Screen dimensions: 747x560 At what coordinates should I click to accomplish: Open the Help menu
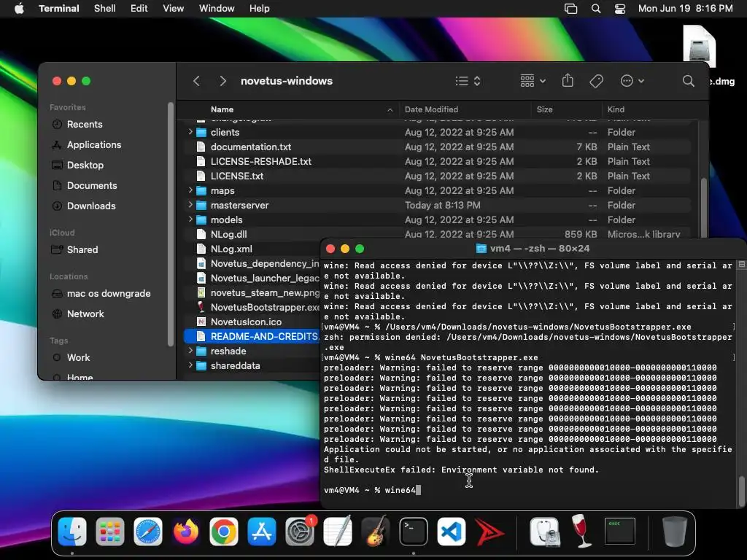(x=260, y=9)
